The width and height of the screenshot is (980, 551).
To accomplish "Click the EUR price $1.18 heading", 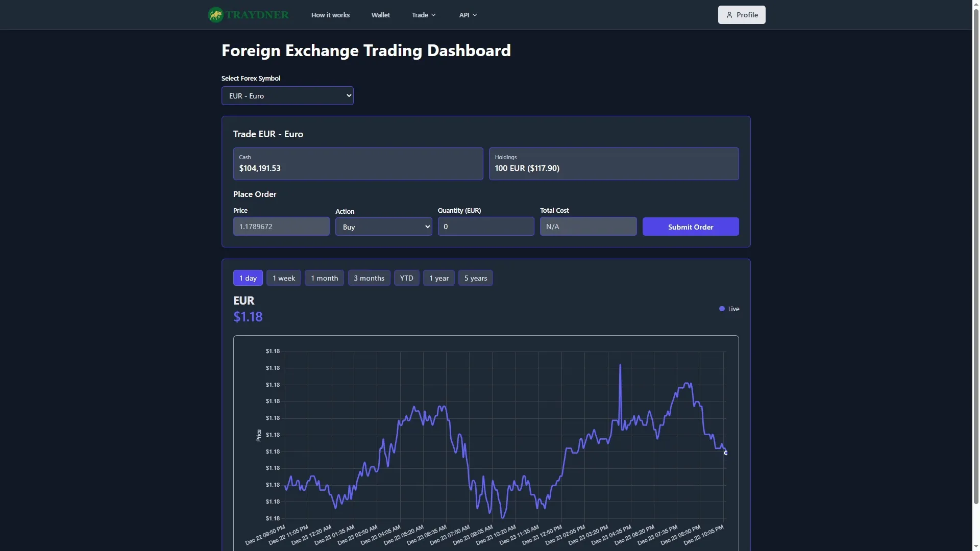I will point(248,317).
